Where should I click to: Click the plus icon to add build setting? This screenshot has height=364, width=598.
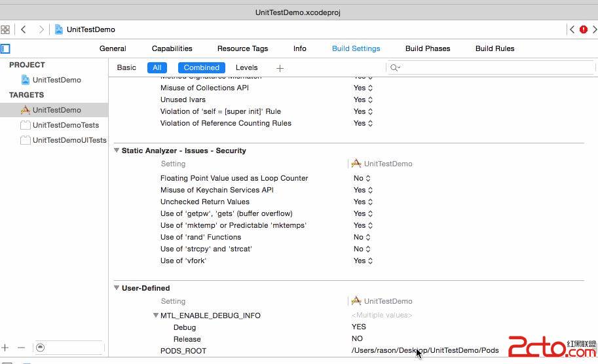point(280,68)
